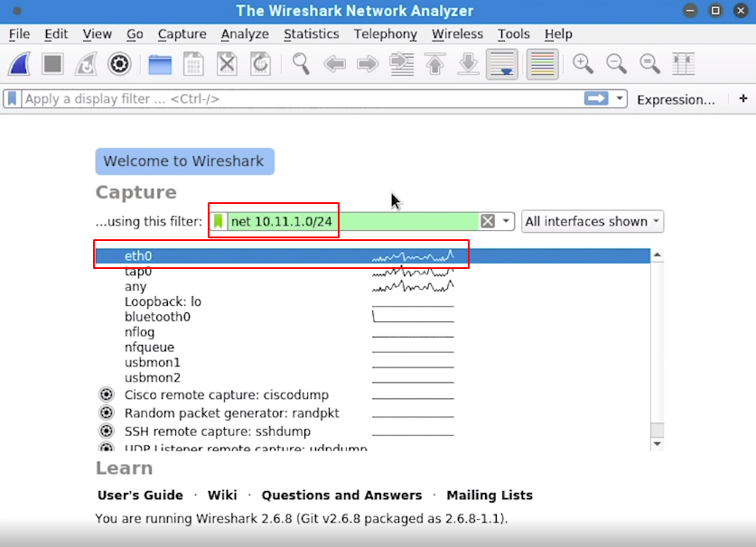Click the find packet magnifier icon
Screen dimensions: 756x547
coord(301,65)
